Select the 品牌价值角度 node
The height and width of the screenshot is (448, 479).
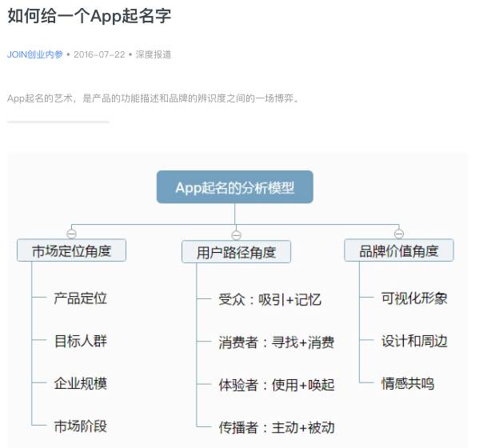[x=399, y=250]
